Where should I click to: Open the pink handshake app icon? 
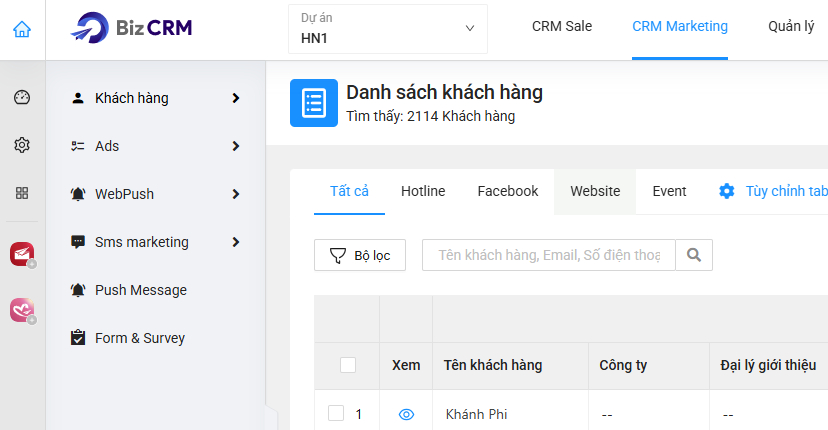pos(22,310)
